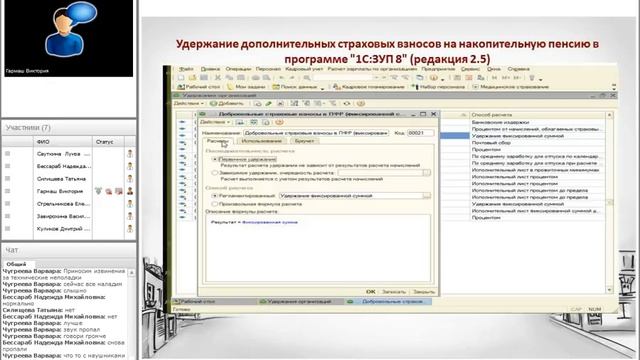Viewport: 640px width, 360px height.
Task: Click OK button in the dialog
Action: coord(371,291)
